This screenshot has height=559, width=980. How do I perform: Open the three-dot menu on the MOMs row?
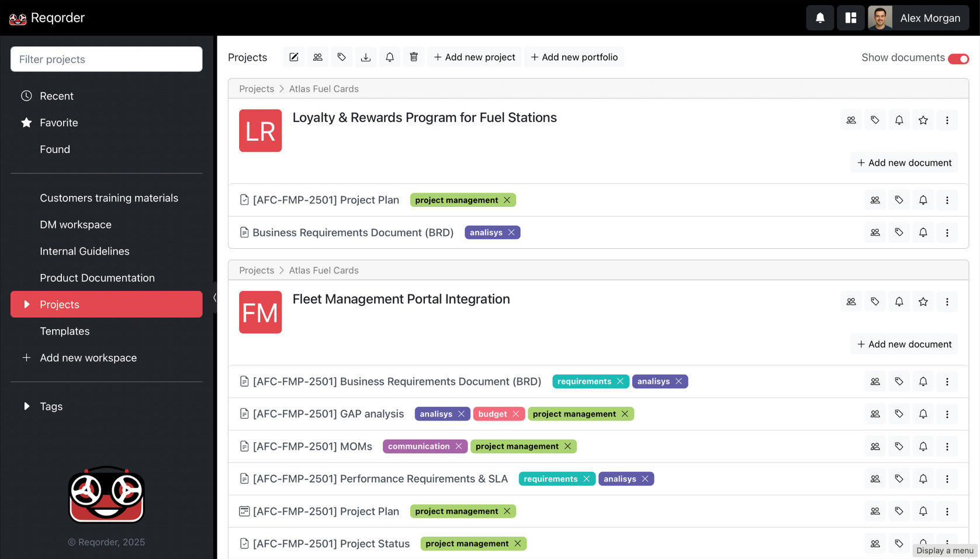tap(947, 446)
